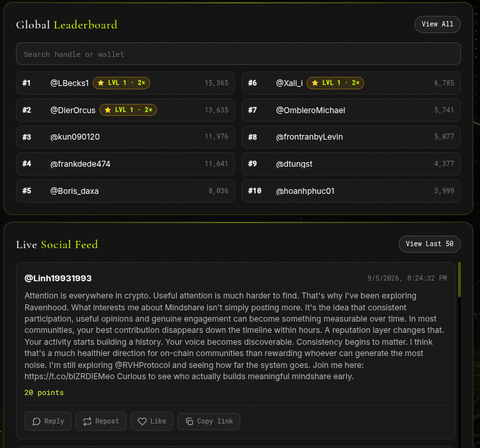Click the 8,036 score value
480x448 pixels.
click(x=218, y=191)
